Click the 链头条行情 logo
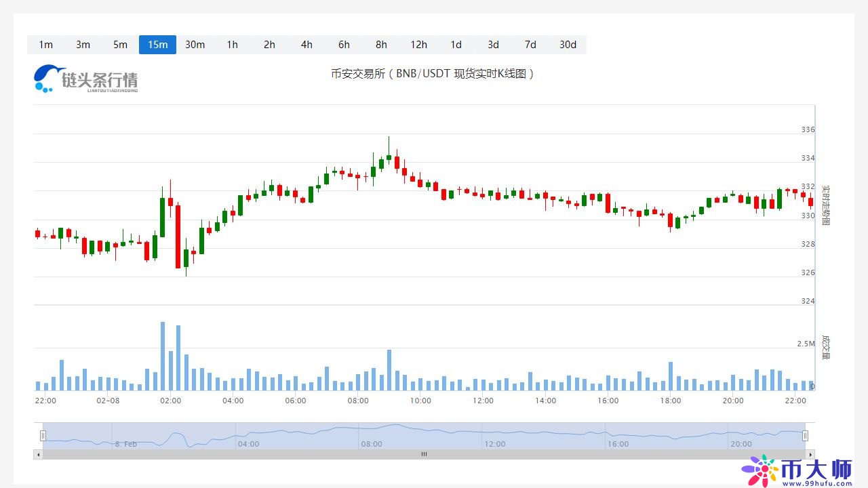The width and height of the screenshot is (868, 488). click(x=85, y=79)
